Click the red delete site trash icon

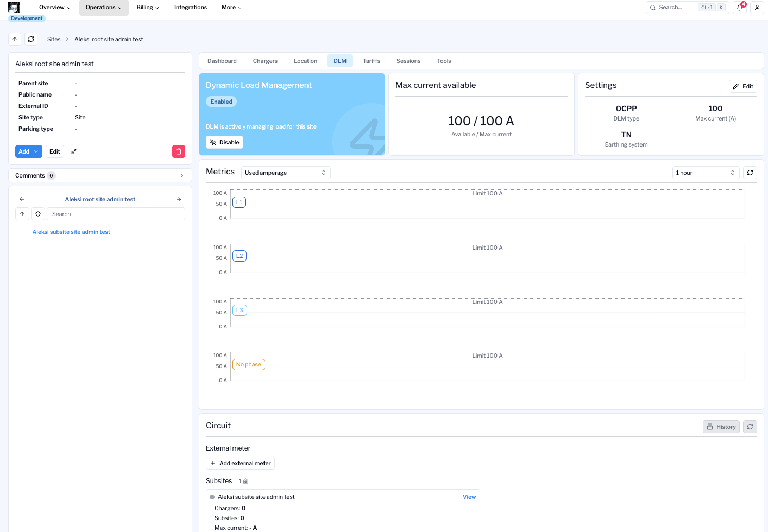pyautogui.click(x=178, y=151)
